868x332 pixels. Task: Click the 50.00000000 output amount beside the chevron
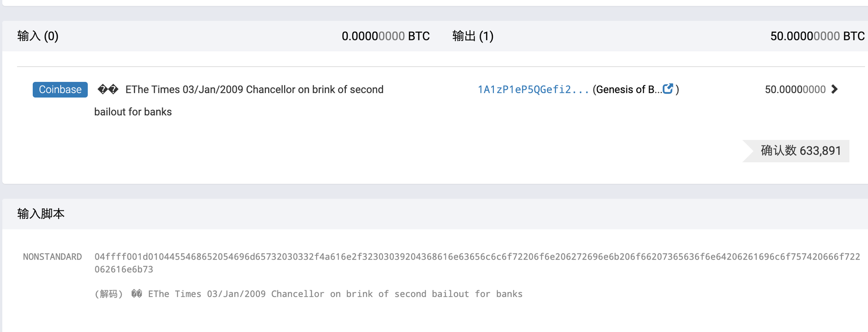(x=795, y=89)
